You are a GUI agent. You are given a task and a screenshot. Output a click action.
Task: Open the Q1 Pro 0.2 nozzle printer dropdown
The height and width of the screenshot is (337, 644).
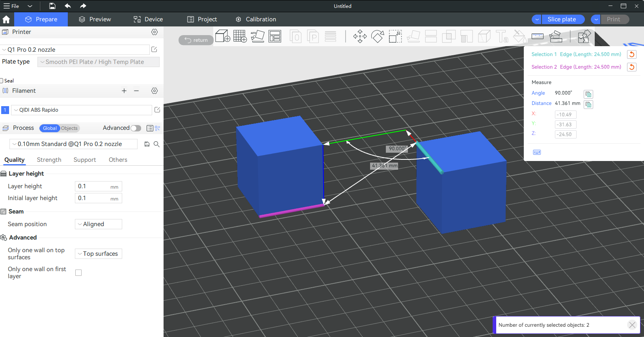75,50
